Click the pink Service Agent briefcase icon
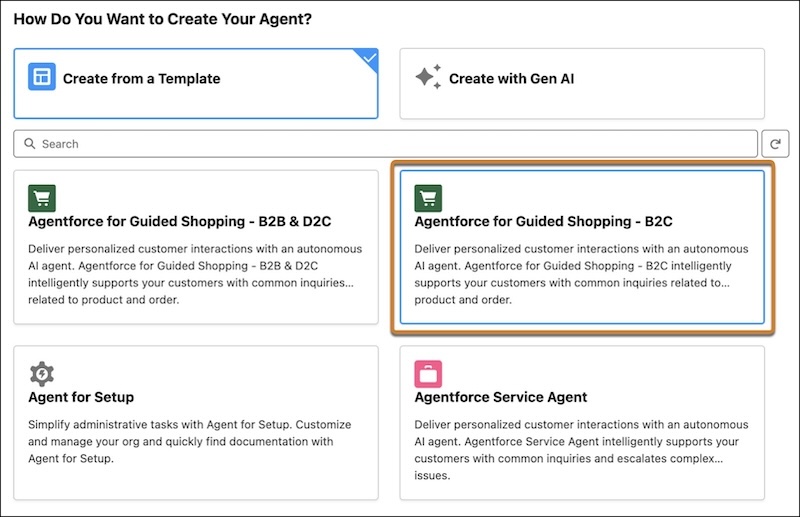800x517 pixels. (428, 374)
